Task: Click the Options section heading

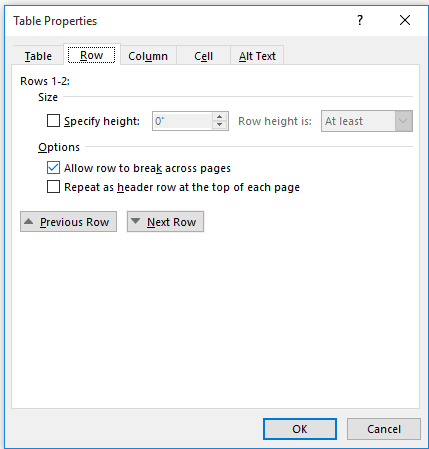Action: (x=59, y=147)
